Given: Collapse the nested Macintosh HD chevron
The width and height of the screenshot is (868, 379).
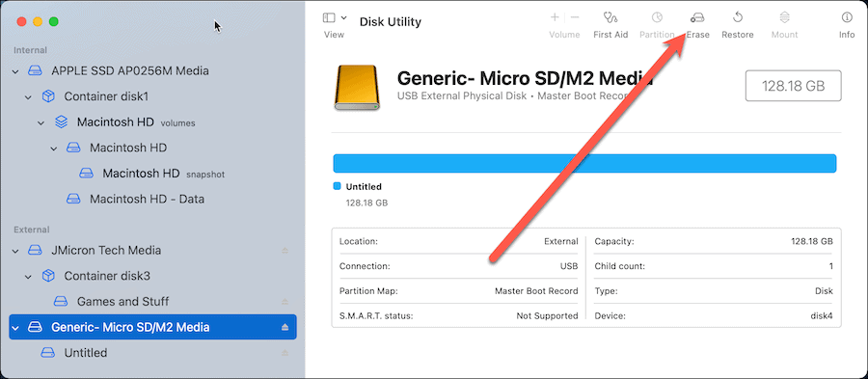Looking at the screenshot, I should coord(54,149).
